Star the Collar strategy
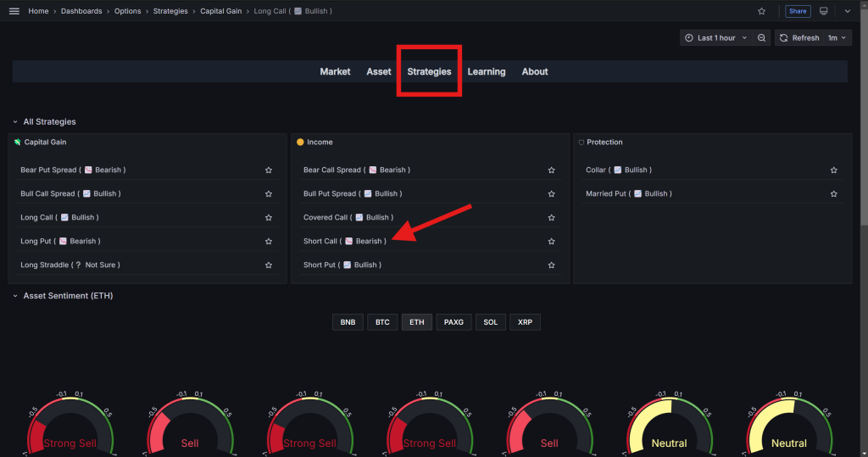The image size is (868, 457). pos(834,170)
